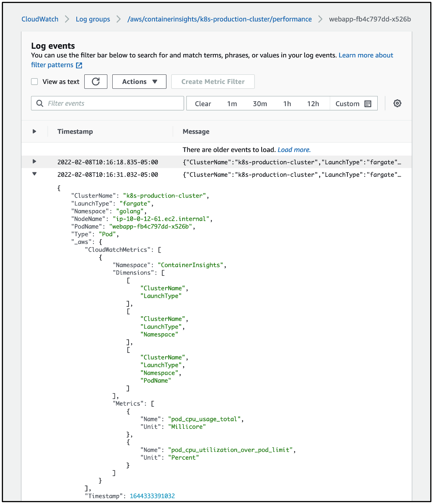Open the performance log group breadcrumb

tap(220, 19)
